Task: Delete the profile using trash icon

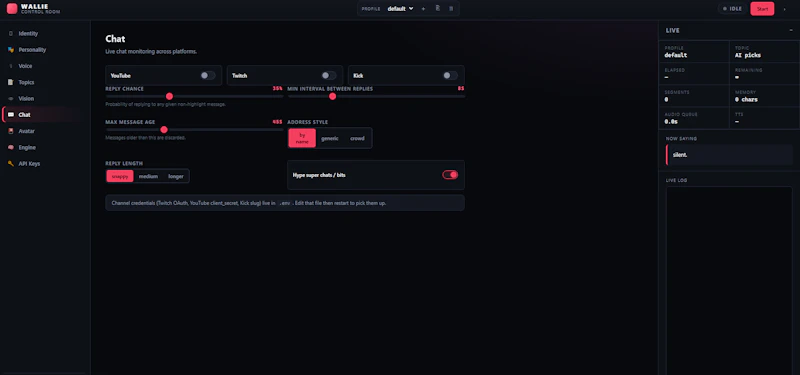Action: click(x=451, y=9)
